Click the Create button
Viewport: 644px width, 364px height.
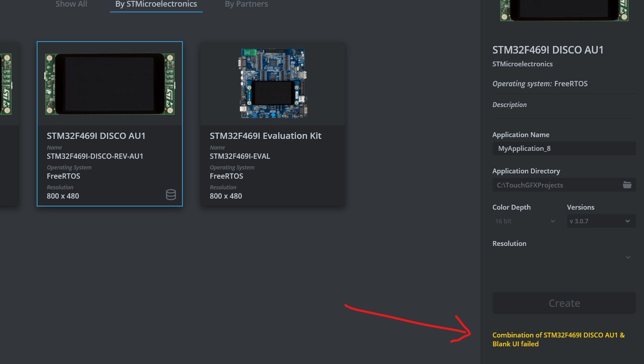[x=564, y=303]
